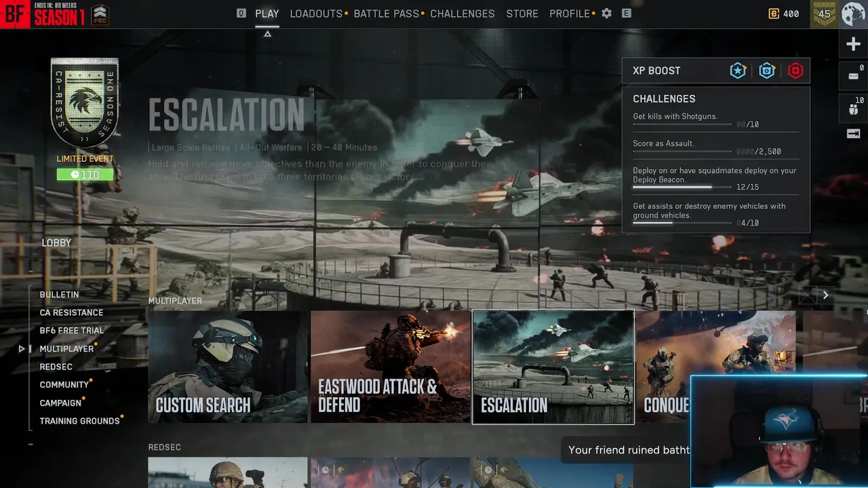Open BF6 FREE TRIAL menu entry
Image resolution: width=868 pixels, height=488 pixels.
(72, 331)
